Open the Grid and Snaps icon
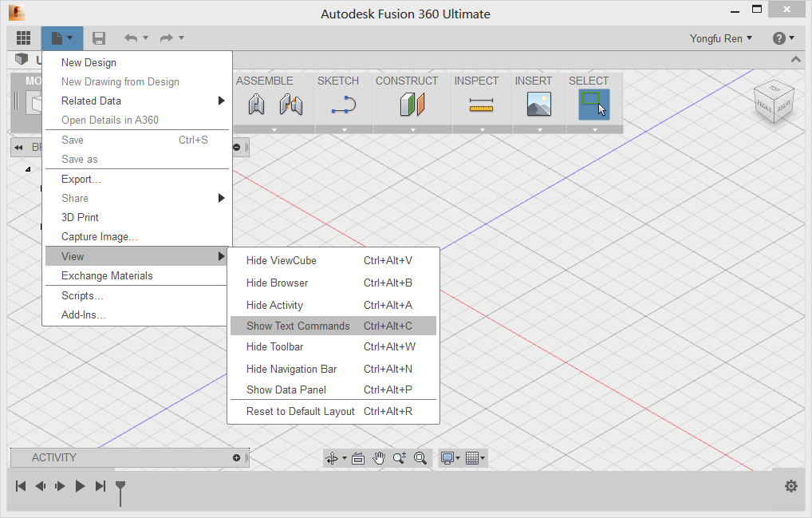 [471, 458]
